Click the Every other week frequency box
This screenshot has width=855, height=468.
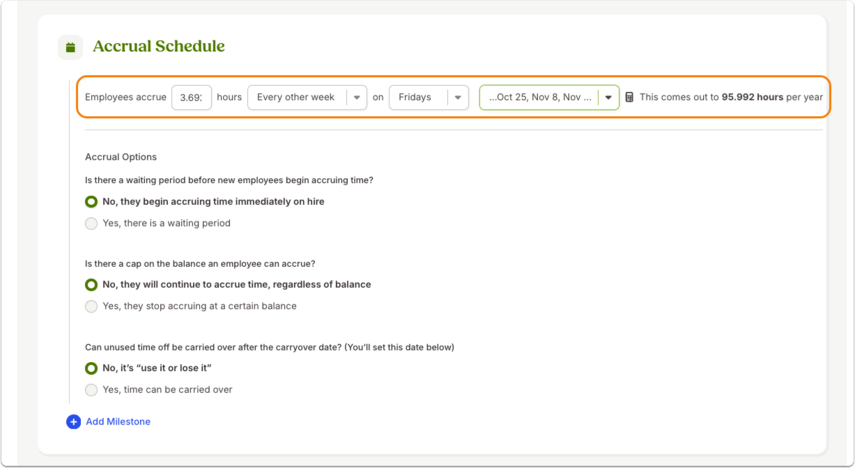point(307,98)
